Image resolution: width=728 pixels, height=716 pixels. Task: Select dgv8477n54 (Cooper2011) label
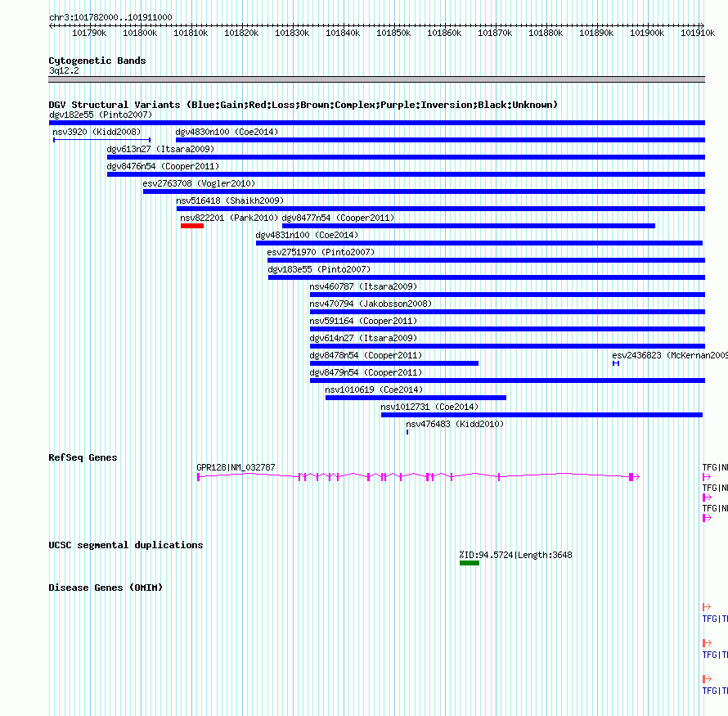pyautogui.click(x=338, y=218)
